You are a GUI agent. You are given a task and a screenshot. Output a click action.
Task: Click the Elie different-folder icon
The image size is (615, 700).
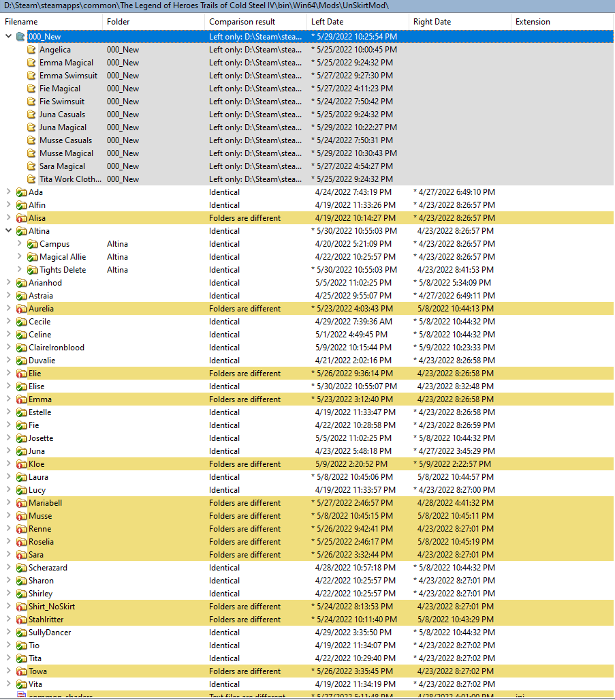pyautogui.click(x=21, y=374)
